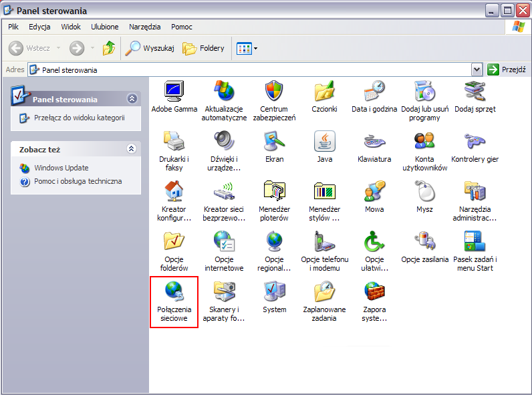Open the Ulubione menu
The image size is (532, 395).
(x=104, y=27)
